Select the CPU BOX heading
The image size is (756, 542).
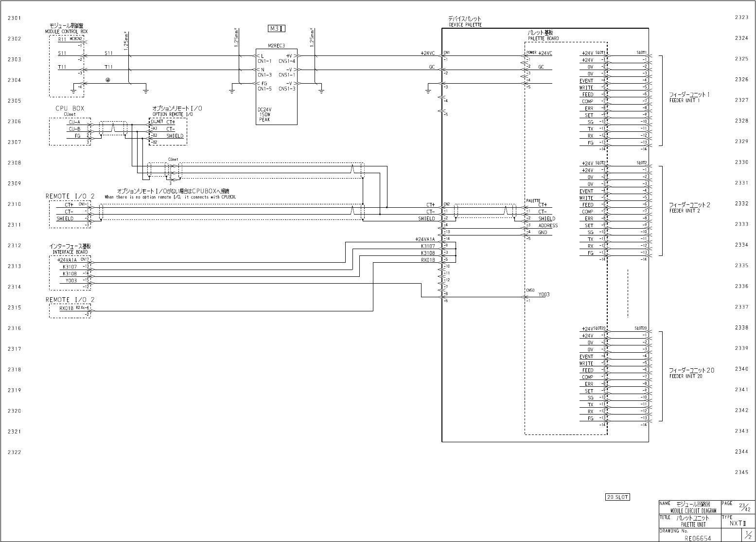(x=70, y=108)
